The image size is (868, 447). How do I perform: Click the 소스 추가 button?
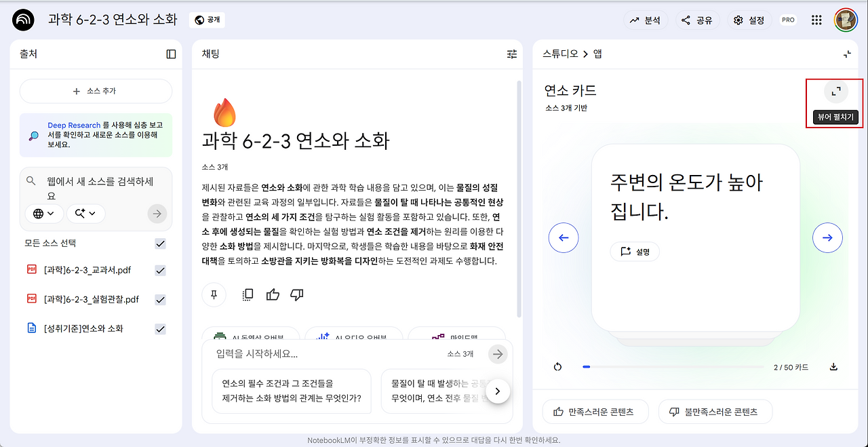tap(96, 91)
